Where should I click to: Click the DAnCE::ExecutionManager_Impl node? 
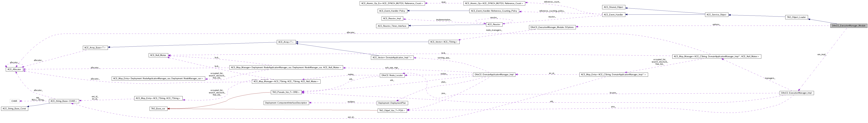[797, 93]
